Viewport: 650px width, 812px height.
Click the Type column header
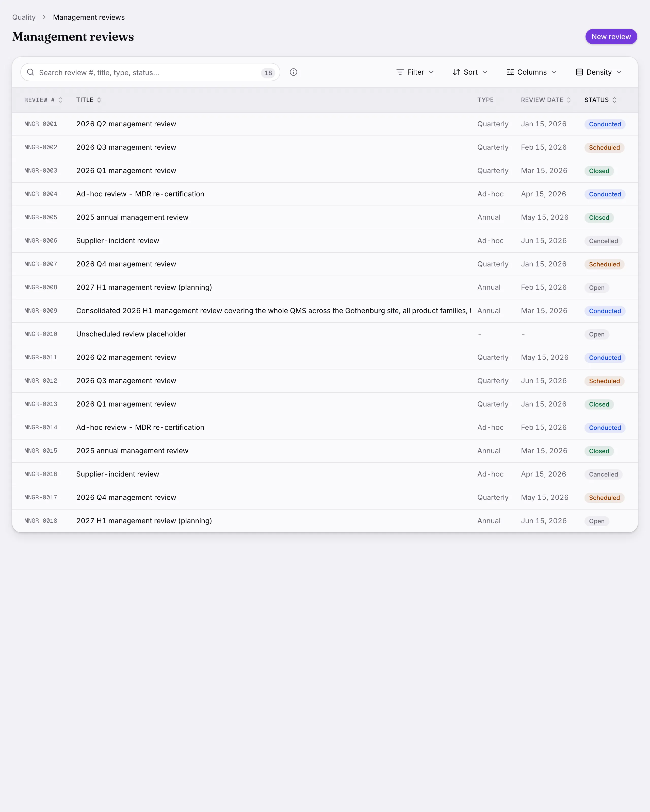pos(485,100)
